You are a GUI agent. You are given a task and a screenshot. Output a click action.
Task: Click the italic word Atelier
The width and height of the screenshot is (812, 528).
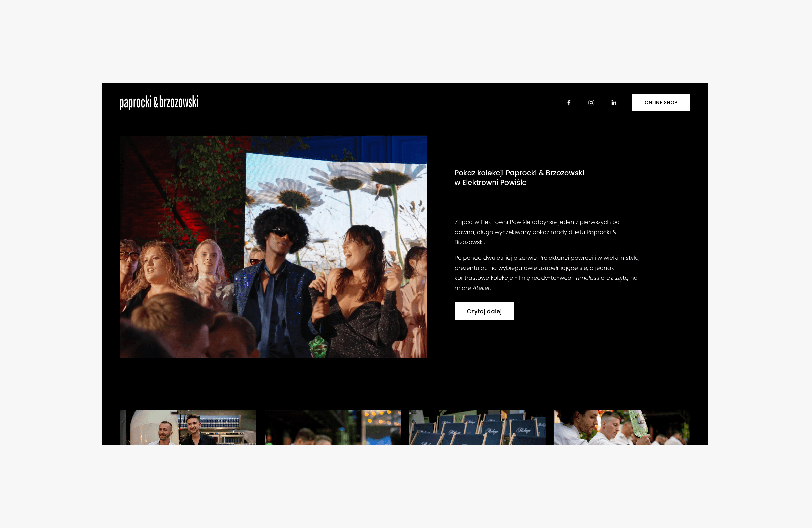point(481,288)
